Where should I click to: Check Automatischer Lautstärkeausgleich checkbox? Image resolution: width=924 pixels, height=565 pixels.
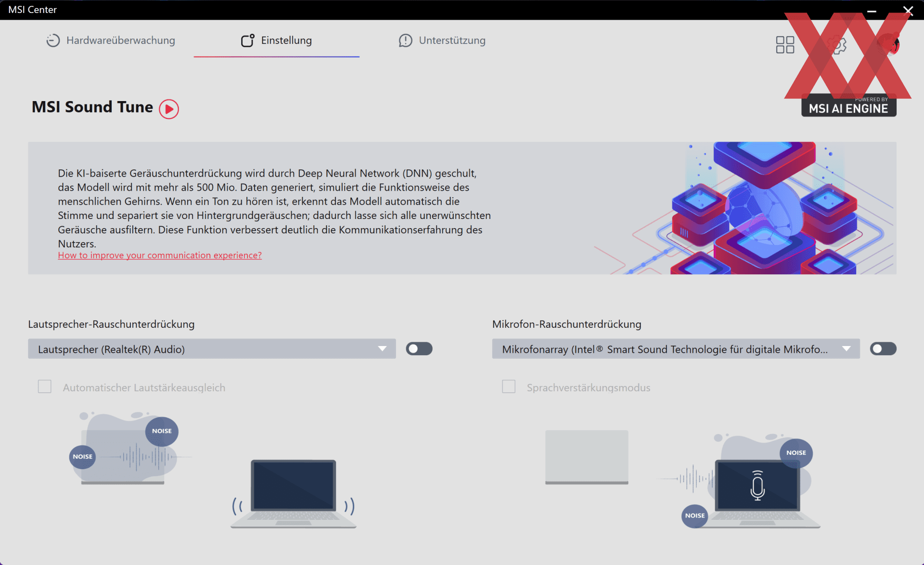45,386
